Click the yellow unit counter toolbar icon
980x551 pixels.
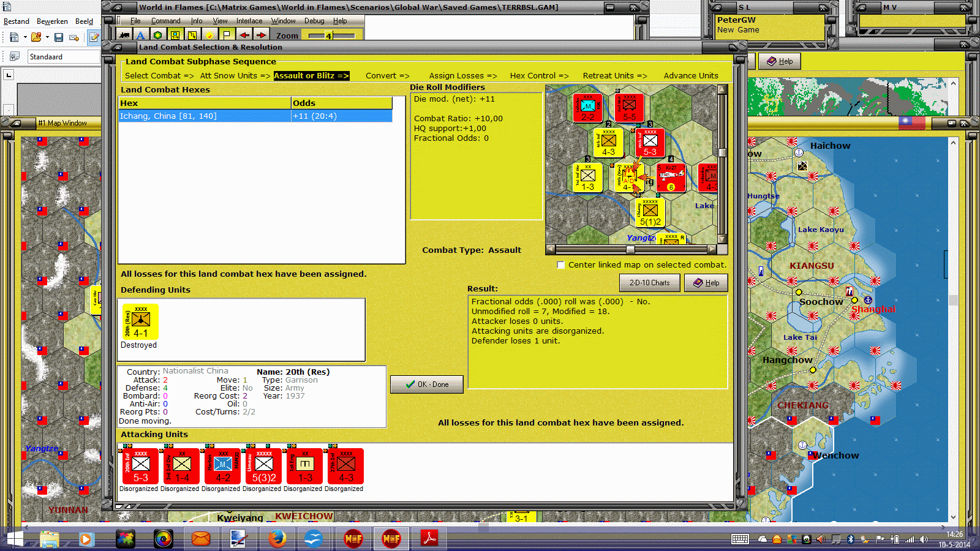point(175,36)
